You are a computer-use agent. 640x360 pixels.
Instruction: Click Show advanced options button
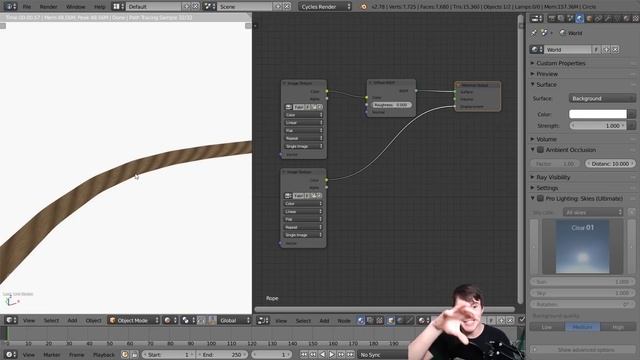582,350
